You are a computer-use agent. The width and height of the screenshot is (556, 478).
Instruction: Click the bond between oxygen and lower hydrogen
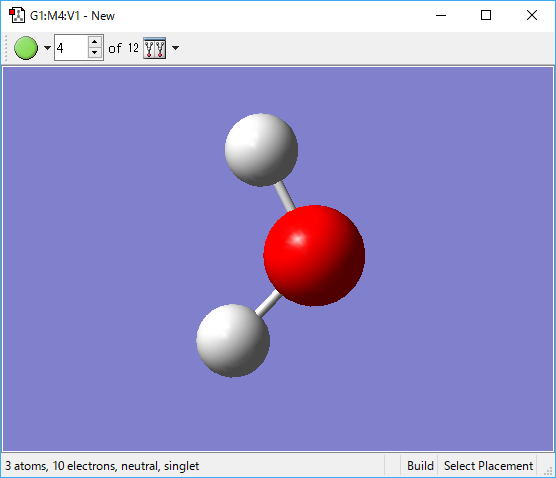tap(268, 303)
